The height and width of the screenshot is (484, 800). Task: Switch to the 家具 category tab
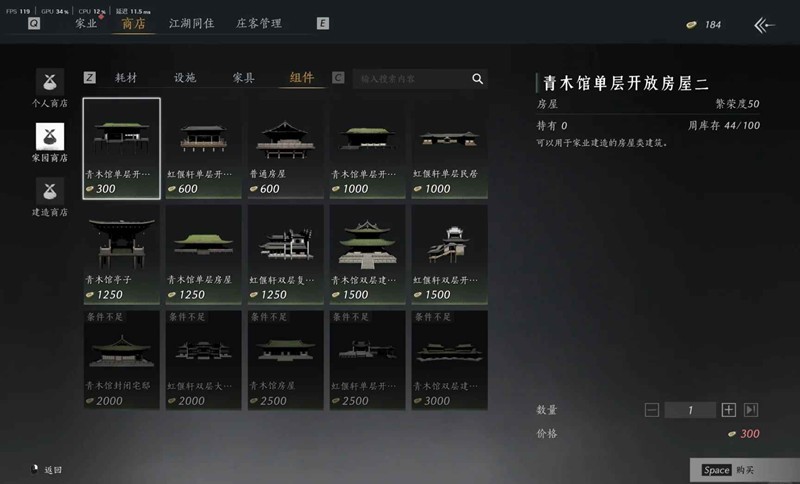243,78
